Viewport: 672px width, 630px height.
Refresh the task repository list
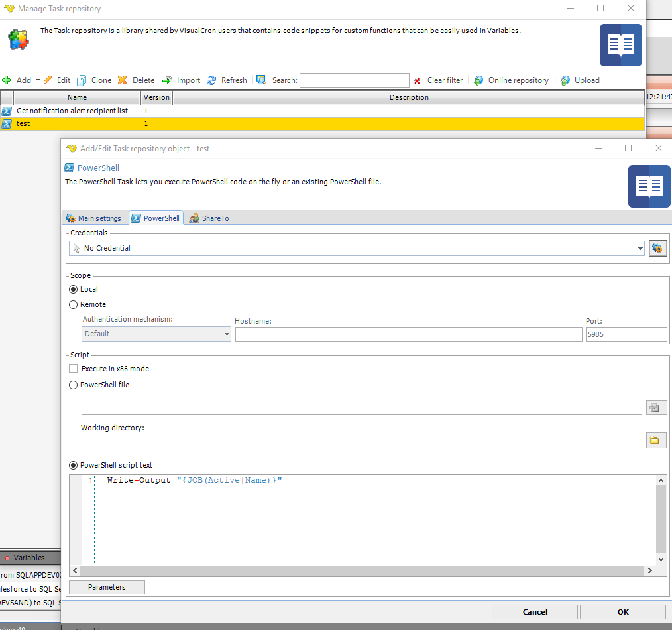click(227, 80)
